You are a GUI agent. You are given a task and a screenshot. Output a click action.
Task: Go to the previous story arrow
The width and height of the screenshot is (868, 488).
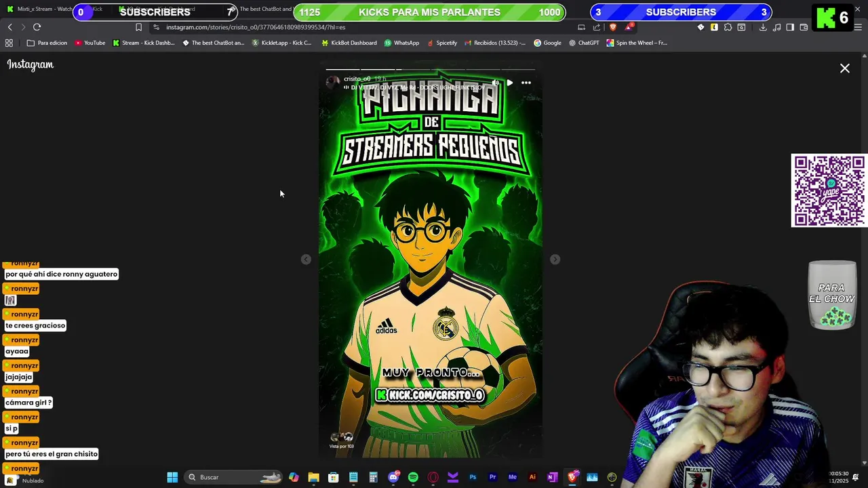point(306,260)
